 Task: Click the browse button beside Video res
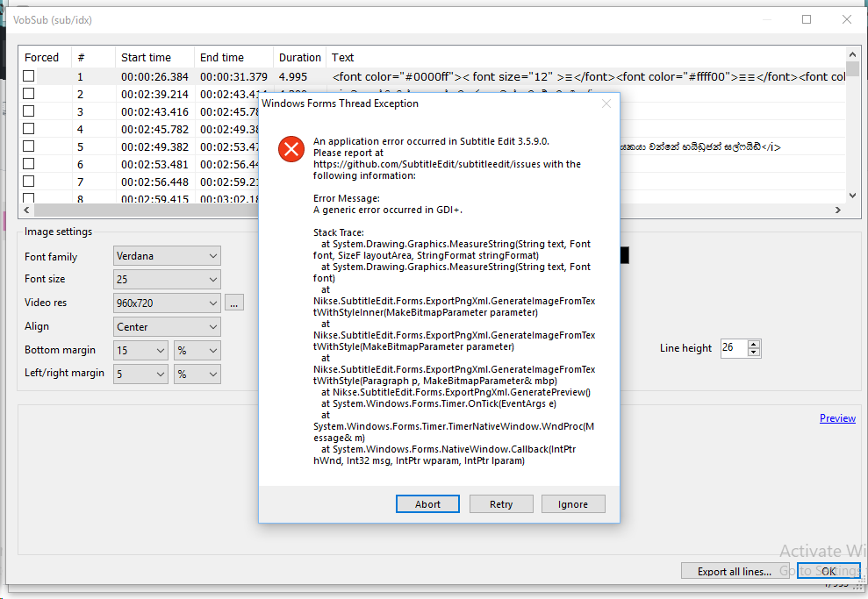click(233, 303)
